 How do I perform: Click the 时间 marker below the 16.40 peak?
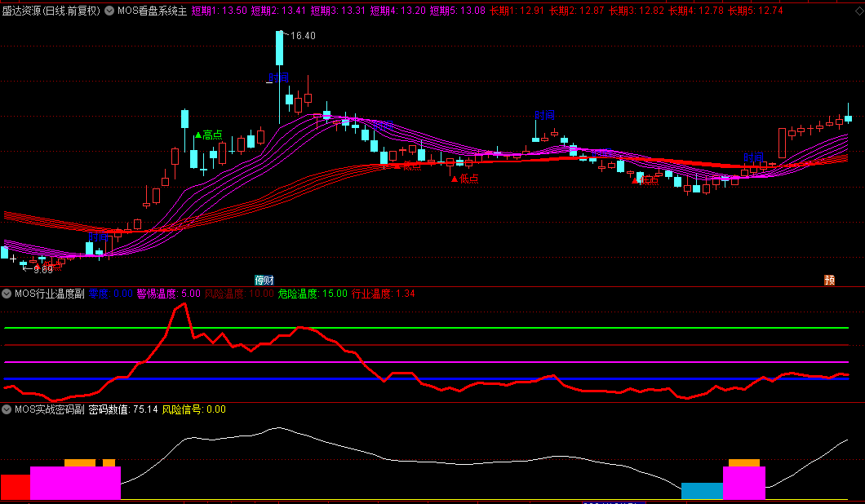tap(279, 78)
